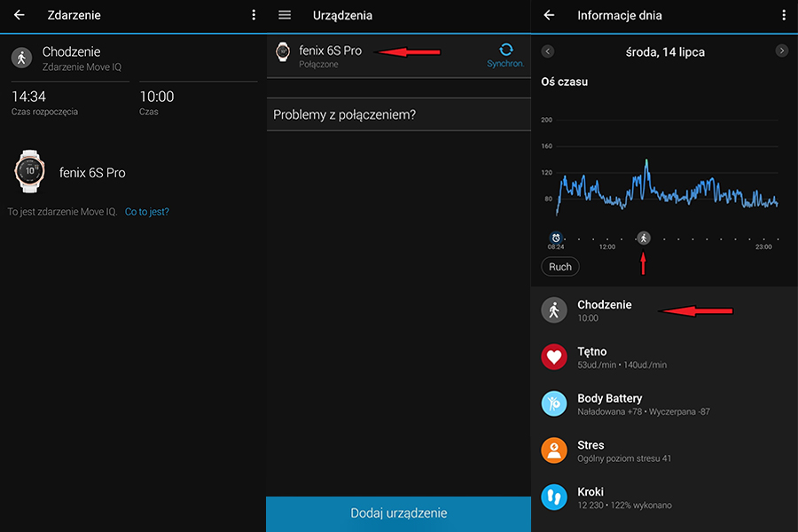798x532 pixels.
Task: Go back from Informacje dnia screen
Action: coord(549,15)
